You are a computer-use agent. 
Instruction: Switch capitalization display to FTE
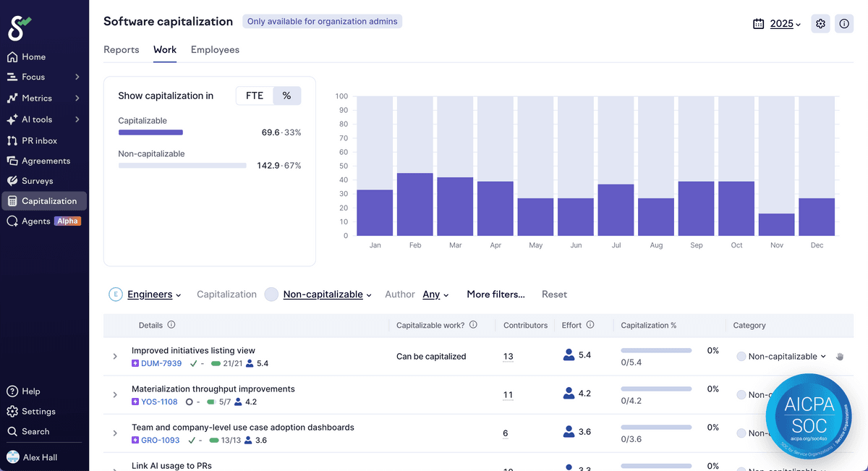tap(255, 96)
